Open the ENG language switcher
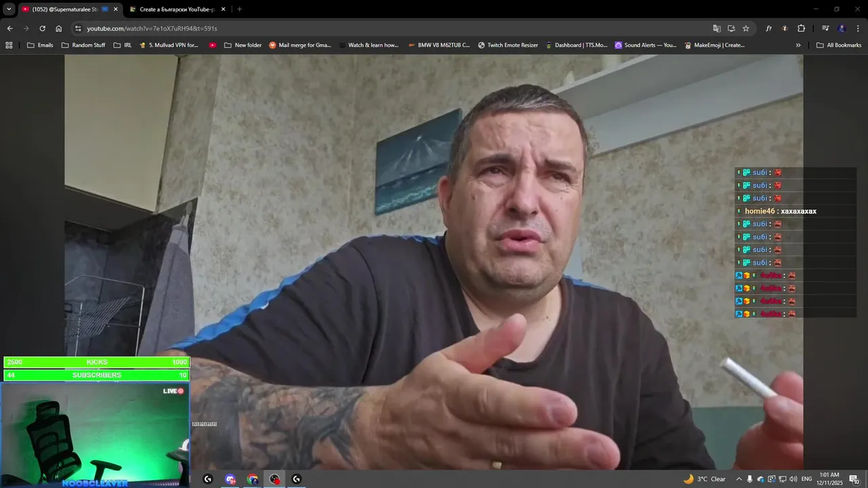This screenshot has height=488, width=868. click(806, 479)
